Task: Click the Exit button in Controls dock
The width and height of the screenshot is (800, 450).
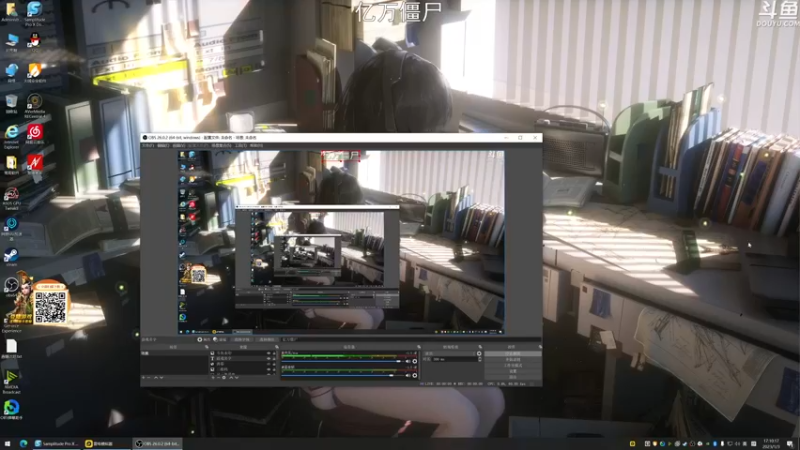Action: [x=513, y=377]
